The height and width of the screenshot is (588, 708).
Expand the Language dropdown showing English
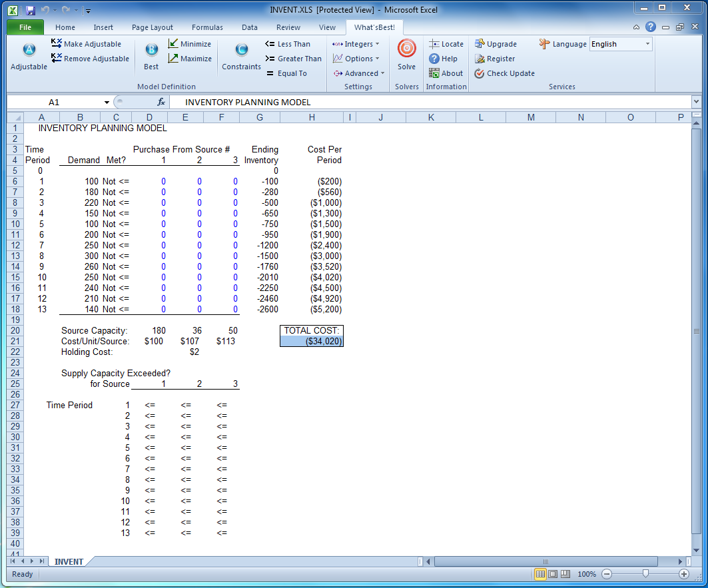pyautogui.click(x=647, y=44)
